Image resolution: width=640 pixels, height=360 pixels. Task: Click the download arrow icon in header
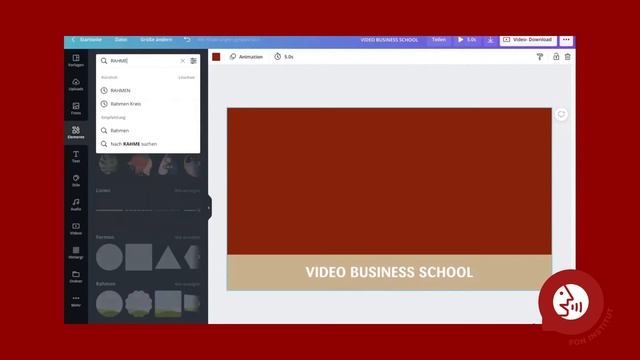click(x=491, y=40)
